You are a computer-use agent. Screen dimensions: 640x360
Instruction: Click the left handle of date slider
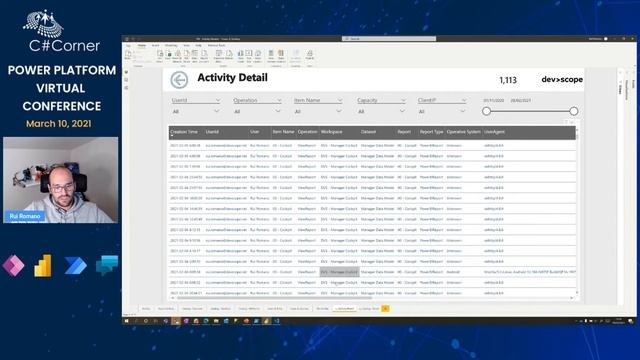(486, 111)
